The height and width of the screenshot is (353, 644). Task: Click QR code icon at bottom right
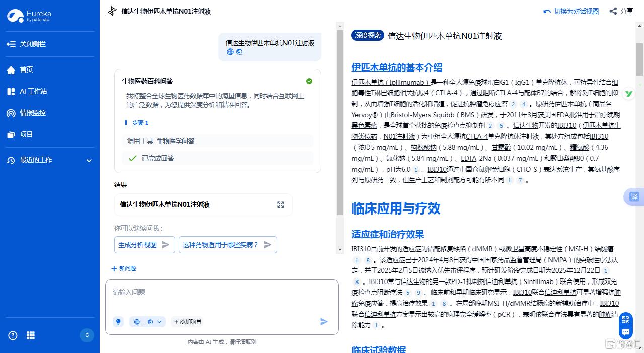click(626, 319)
